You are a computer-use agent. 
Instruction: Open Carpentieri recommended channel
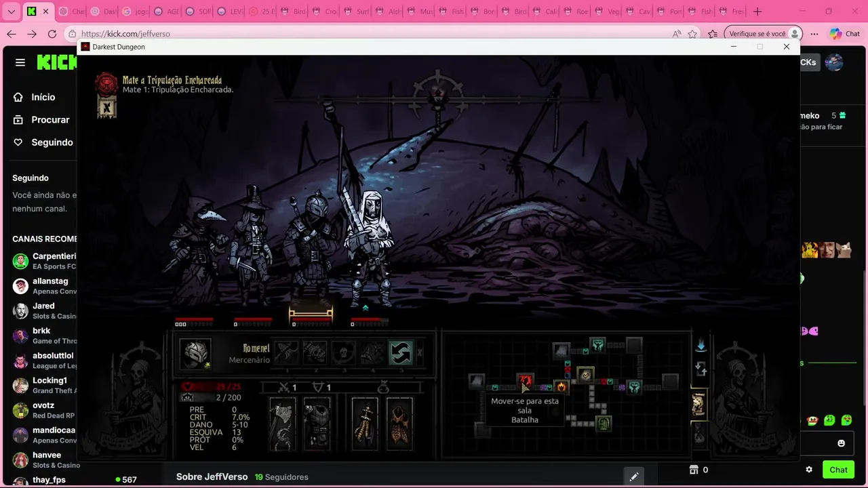(44, 261)
